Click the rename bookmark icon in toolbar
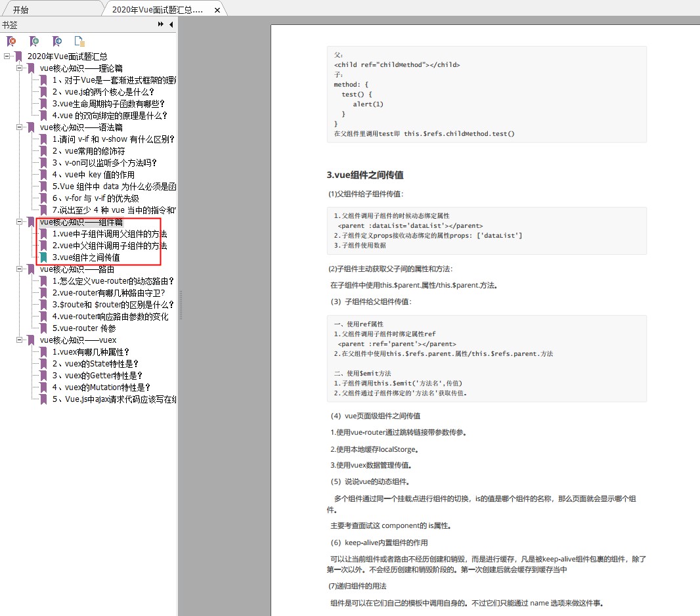This screenshot has height=616, width=700. click(57, 41)
